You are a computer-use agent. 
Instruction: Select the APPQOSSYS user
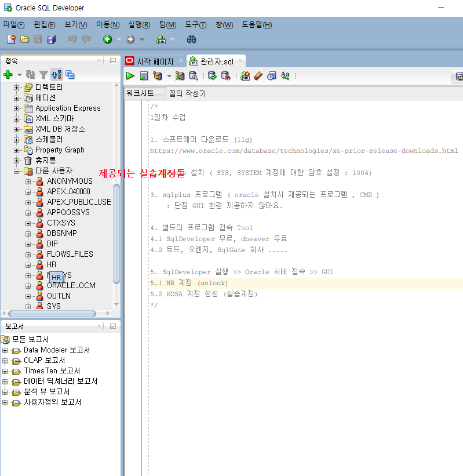(68, 212)
